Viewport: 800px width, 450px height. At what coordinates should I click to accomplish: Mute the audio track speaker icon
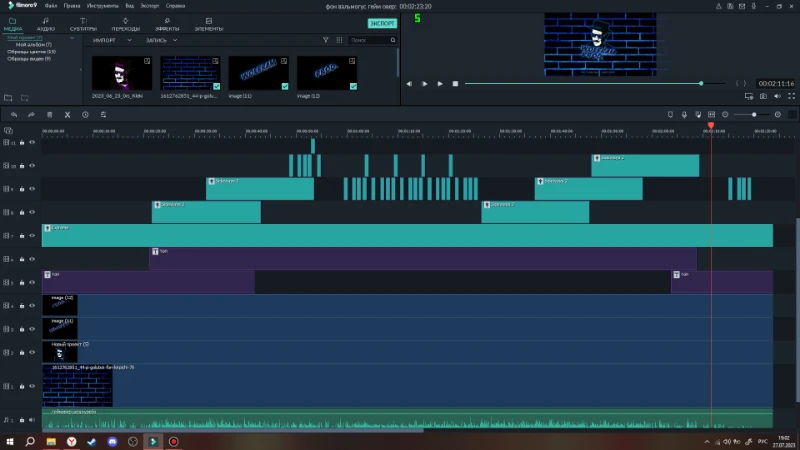pyautogui.click(x=32, y=420)
